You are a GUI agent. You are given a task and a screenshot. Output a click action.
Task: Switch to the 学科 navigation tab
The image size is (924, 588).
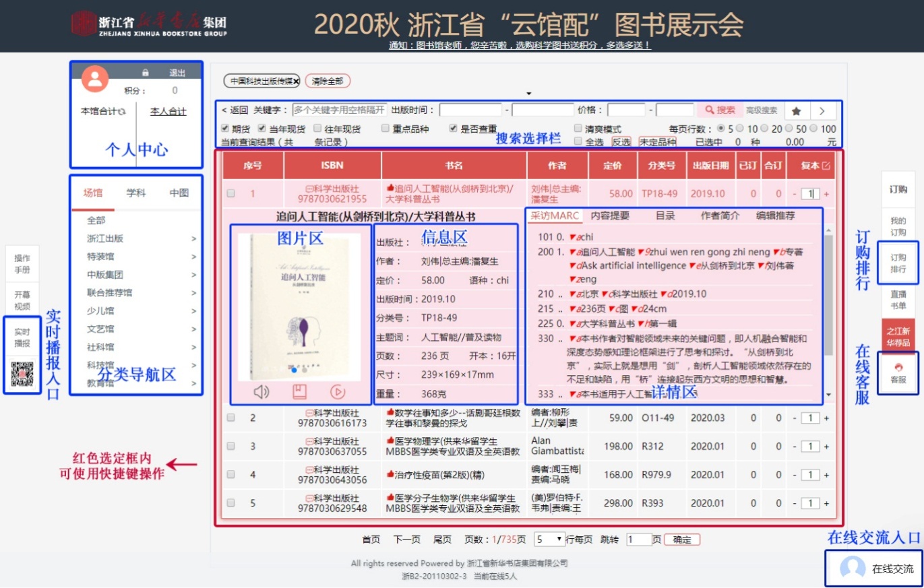click(136, 193)
